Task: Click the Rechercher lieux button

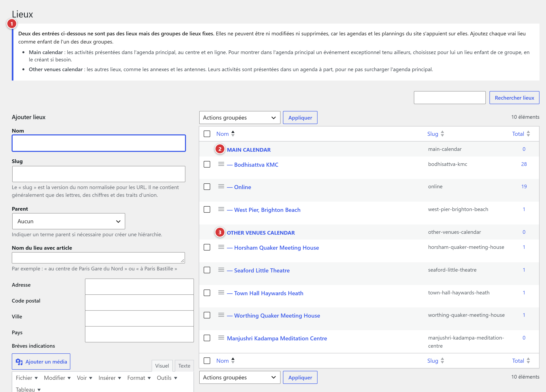Action: 514,98
